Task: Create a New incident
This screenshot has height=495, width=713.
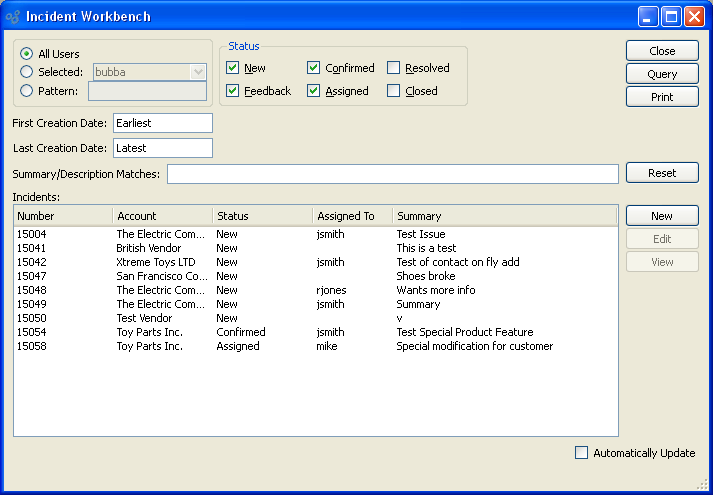Action: pos(661,216)
